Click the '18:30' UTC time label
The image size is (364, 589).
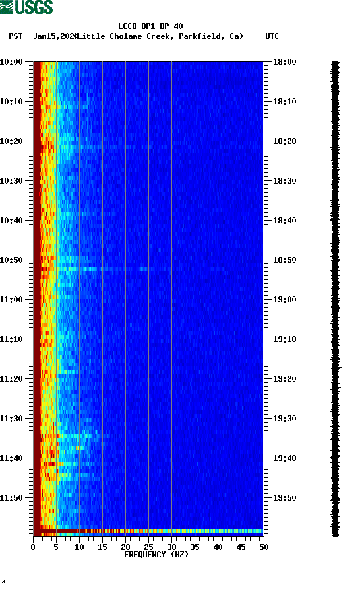tap(285, 181)
